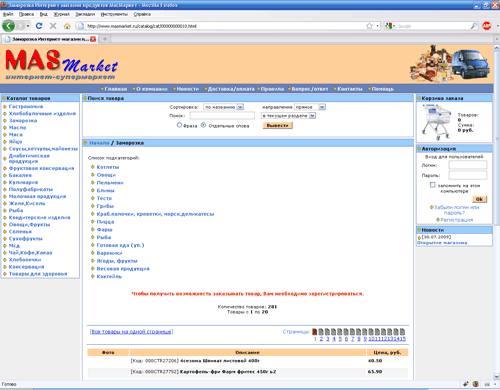Screen dimensions: 500x390
Task: Open the address bar history dropdown
Action: (x=377, y=26)
